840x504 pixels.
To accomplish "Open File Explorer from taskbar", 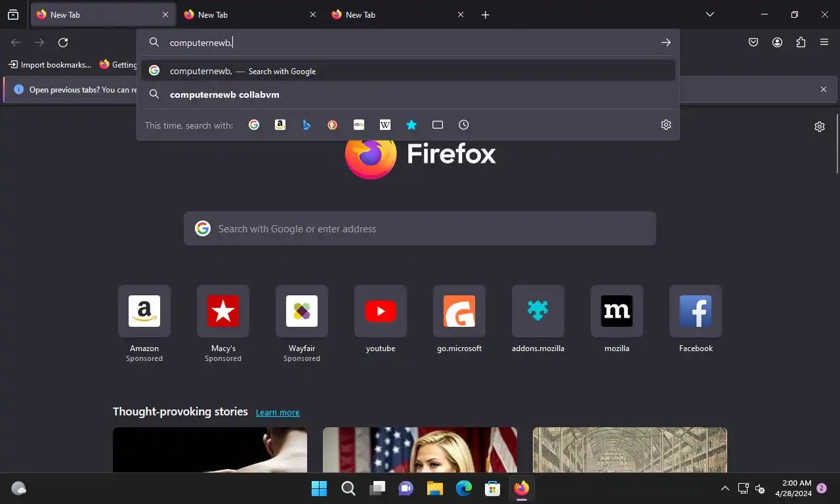I will 435,488.
